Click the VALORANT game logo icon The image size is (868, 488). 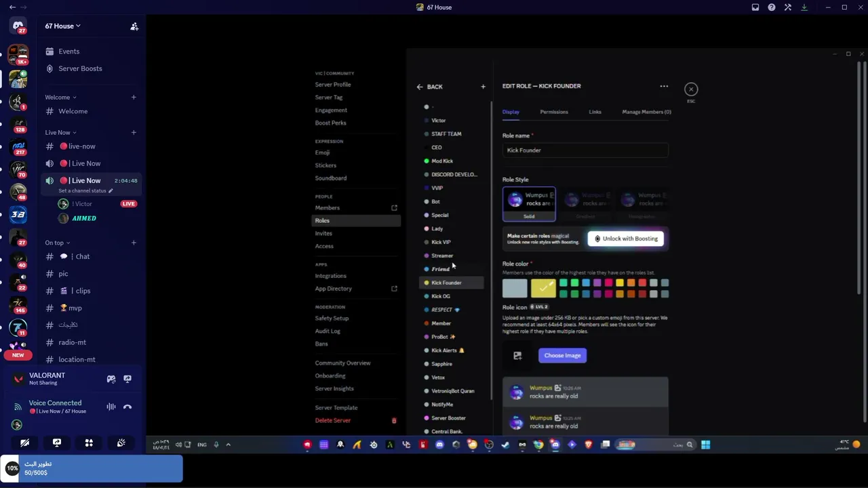(x=18, y=379)
